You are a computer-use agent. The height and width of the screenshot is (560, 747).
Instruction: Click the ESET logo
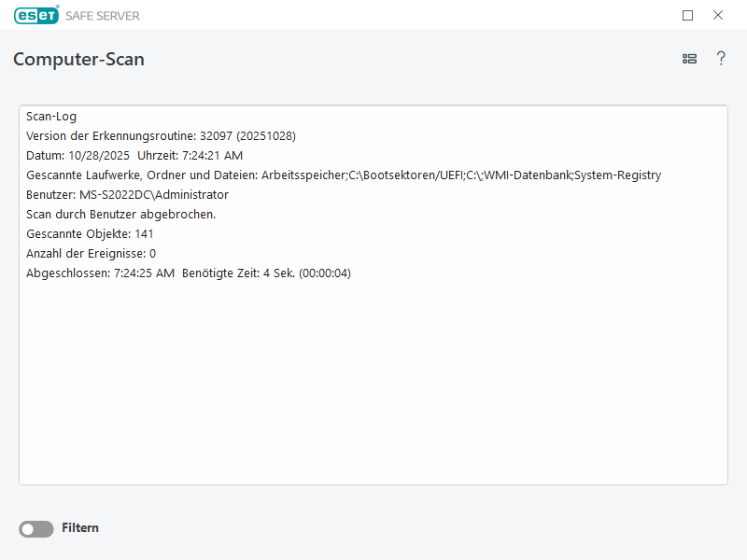36,15
